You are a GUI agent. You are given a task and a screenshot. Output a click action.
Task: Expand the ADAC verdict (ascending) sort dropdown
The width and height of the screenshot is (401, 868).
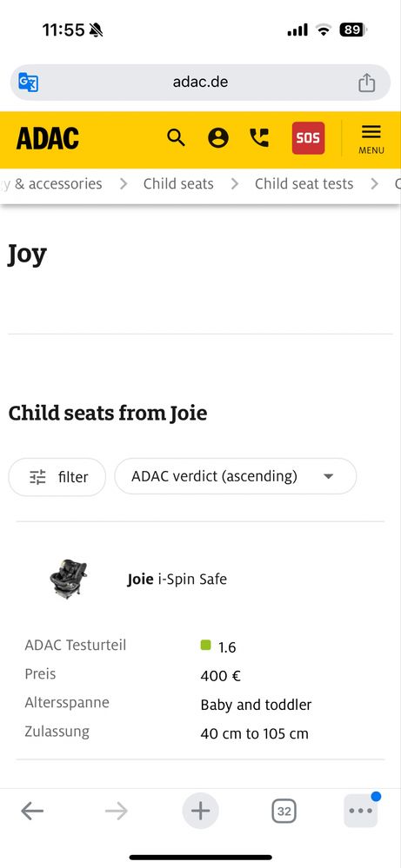coord(236,476)
